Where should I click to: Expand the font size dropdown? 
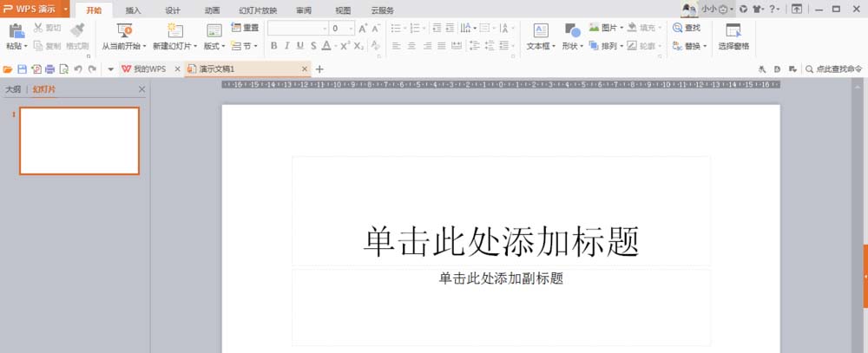pos(350,29)
